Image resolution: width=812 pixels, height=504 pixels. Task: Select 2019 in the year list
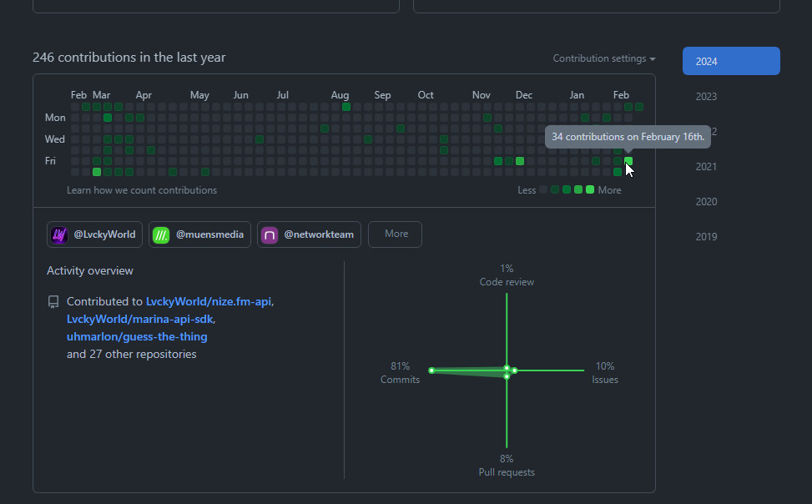coord(706,236)
